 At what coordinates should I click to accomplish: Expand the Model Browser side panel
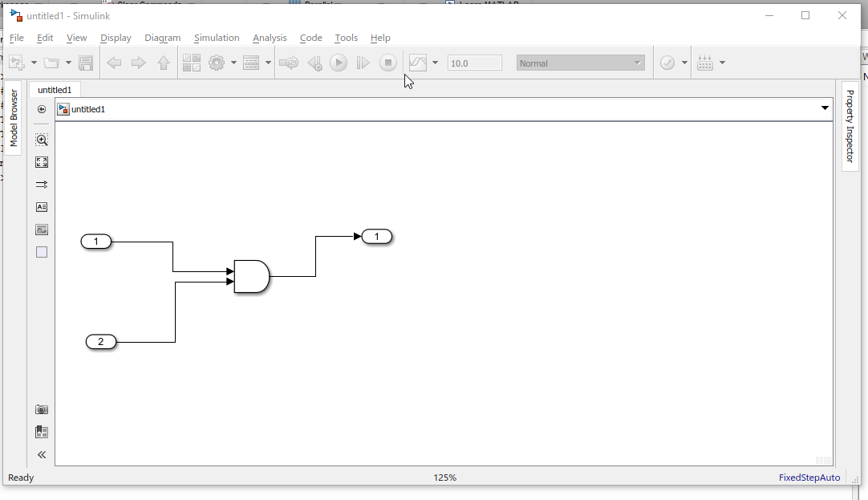[14, 118]
